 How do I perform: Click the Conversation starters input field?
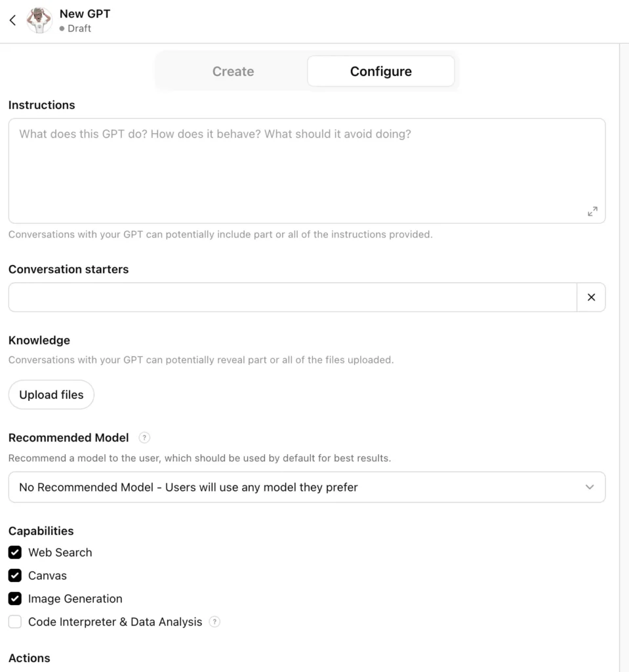(x=292, y=297)
